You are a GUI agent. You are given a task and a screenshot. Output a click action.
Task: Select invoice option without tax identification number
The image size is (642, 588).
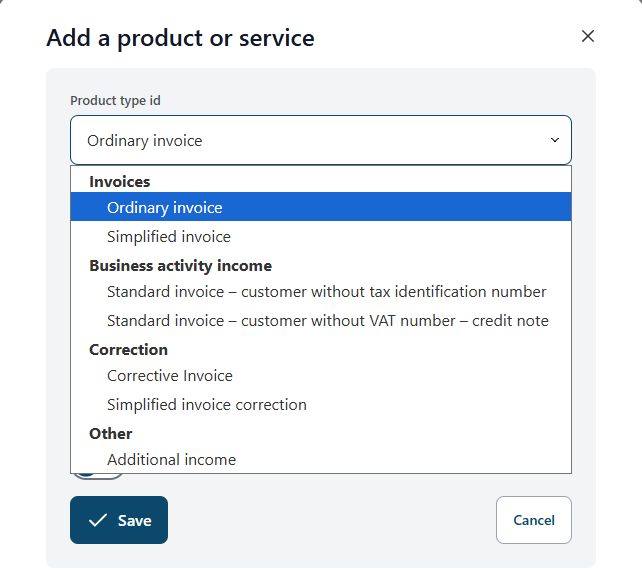point(326,292)
